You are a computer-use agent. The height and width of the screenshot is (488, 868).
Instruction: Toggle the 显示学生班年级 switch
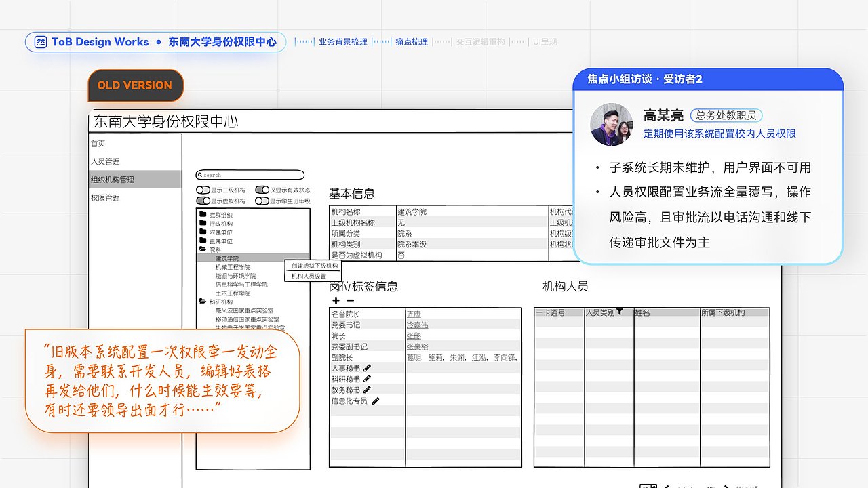click(261, 201)
